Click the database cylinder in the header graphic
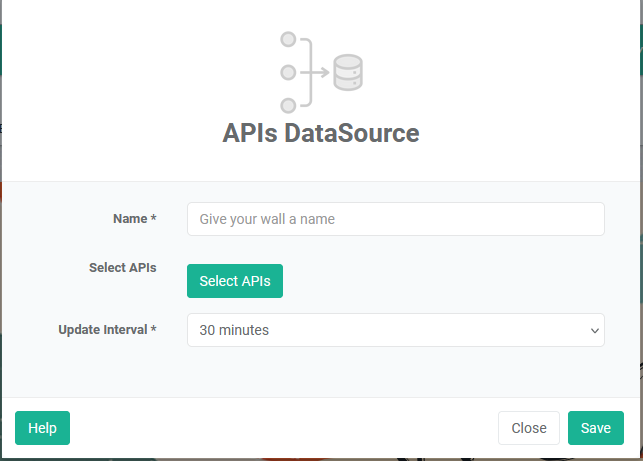Image resolution: width=643 pixels, height=461 pixels. coord(348,73)
